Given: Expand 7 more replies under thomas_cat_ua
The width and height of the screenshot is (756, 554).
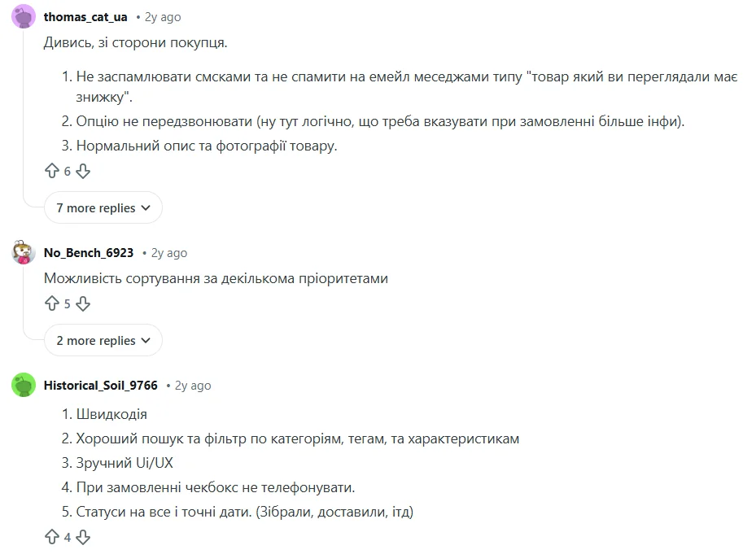Looking at the screenshot, I should coord(103,207).
